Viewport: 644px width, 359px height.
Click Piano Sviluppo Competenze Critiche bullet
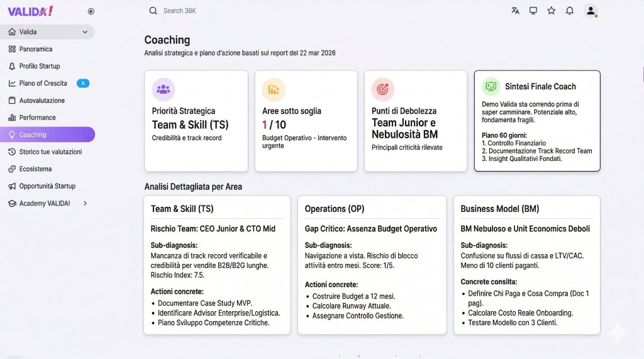coord(214,323)
